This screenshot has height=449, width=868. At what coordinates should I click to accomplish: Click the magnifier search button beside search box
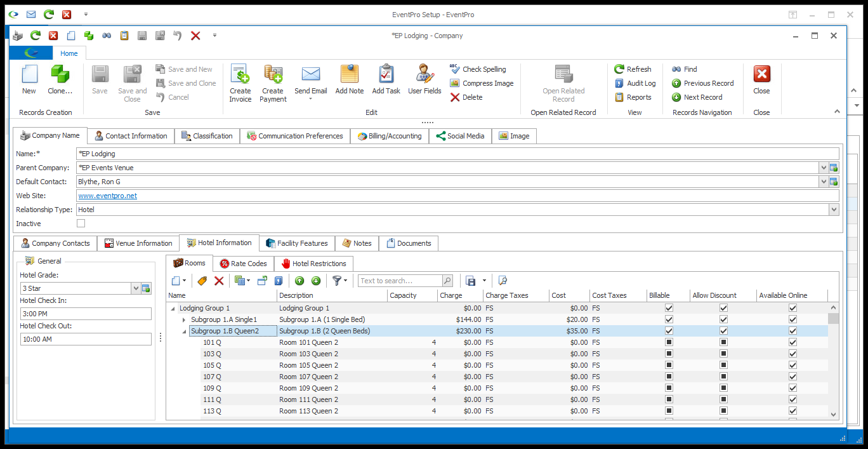[447, 281]
